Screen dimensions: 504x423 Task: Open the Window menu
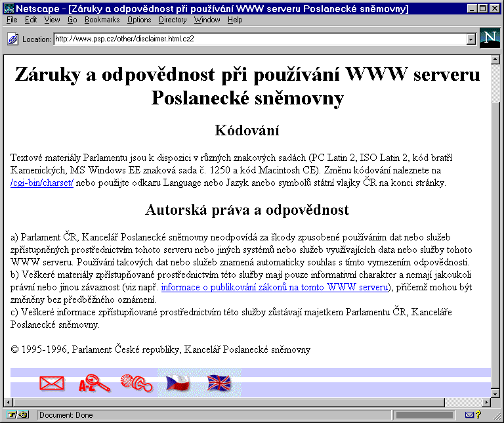207,20
